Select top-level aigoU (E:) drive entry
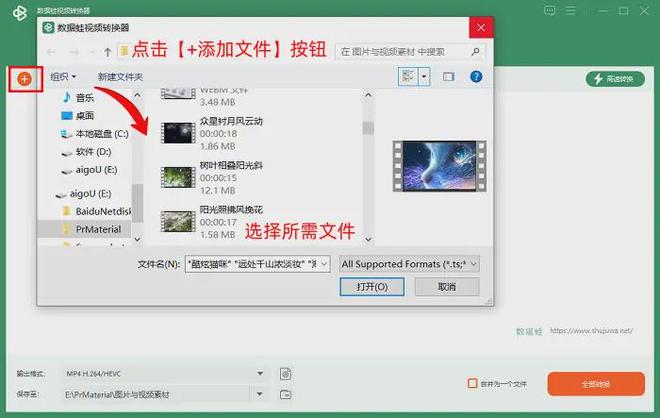The image size is (660, 418). pyautogui.click(x=83, y=194)
